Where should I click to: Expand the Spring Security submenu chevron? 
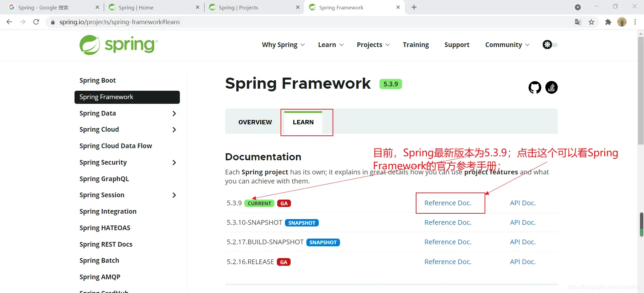174,163
